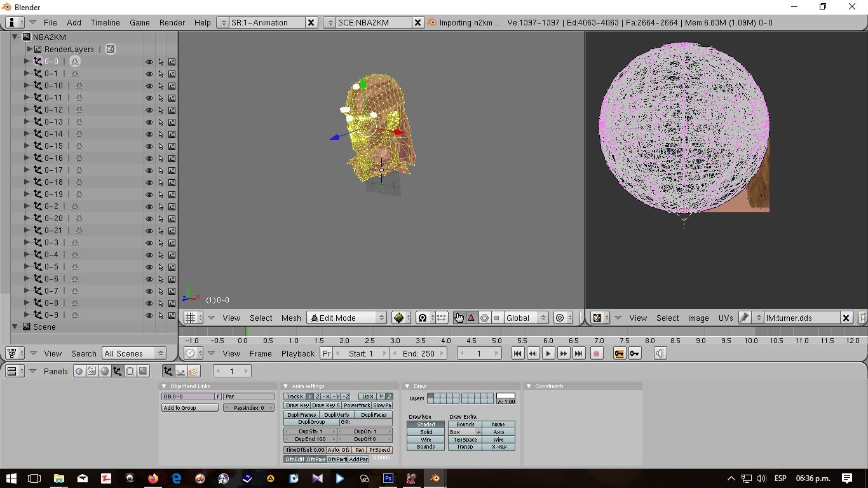Click the white object color swatch
Screen dimensions: 868x488
[506, 395]
